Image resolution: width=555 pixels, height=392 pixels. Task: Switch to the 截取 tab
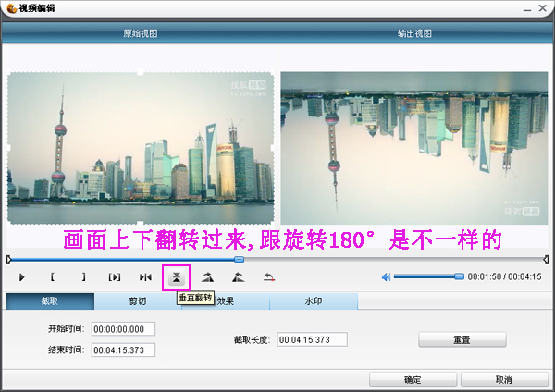(50, 301)
